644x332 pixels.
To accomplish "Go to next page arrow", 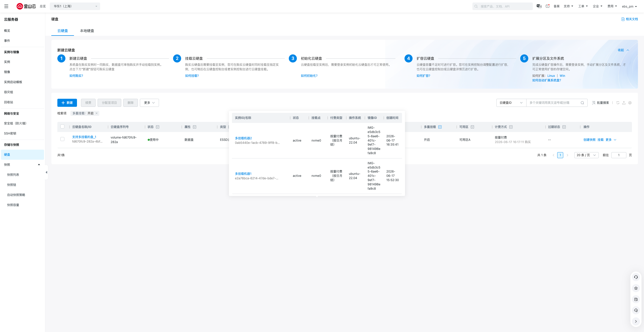I will pyautogui.click(x=567, y=155).
